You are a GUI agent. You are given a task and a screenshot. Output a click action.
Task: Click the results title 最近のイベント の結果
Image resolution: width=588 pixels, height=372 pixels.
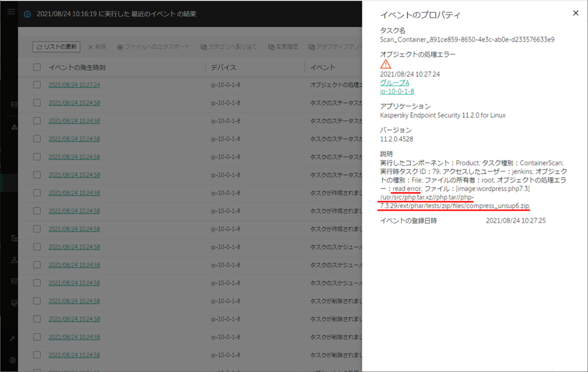164,14
